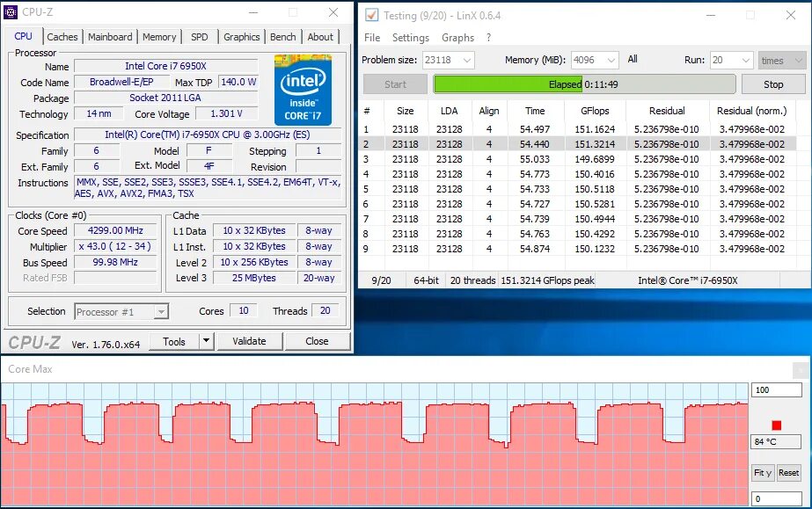The width and height of the screenshot is (812, 509).
Task: Click the LinX checkmark icon in title bar
Action: 371,15
